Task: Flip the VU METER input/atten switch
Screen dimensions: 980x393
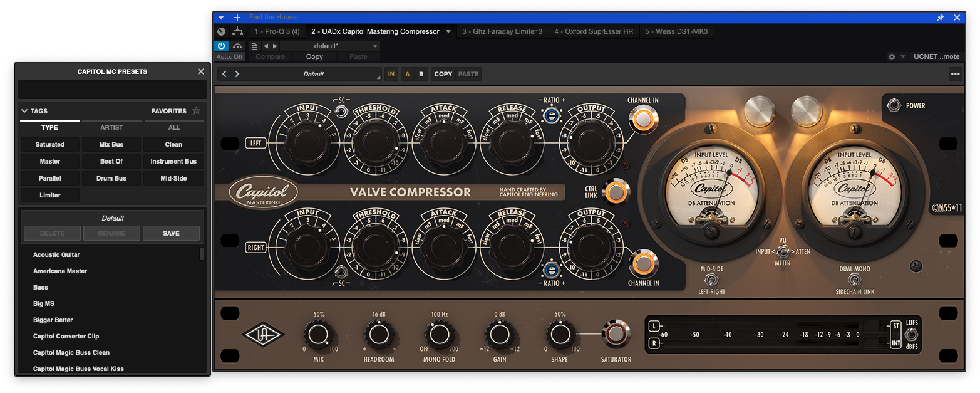Action: point(783,251)
